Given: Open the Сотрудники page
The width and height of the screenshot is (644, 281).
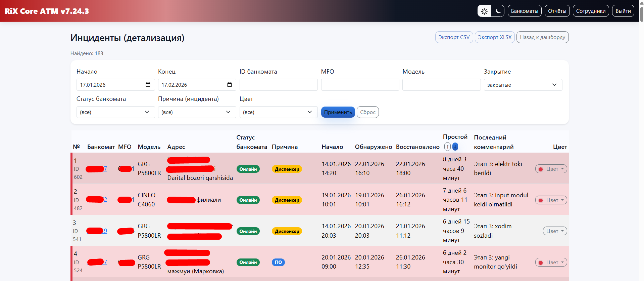Looking at the screenshot, I should tap(591, 11).
